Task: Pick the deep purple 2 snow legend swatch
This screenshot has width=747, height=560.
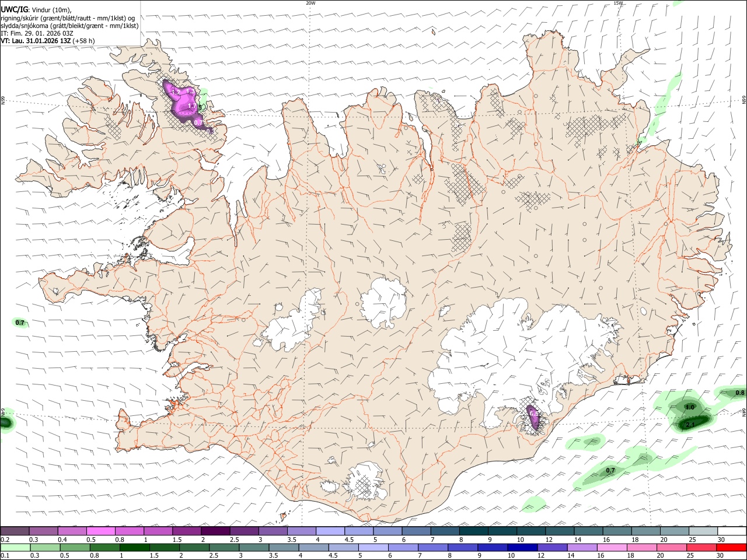Action: point(215,531)
